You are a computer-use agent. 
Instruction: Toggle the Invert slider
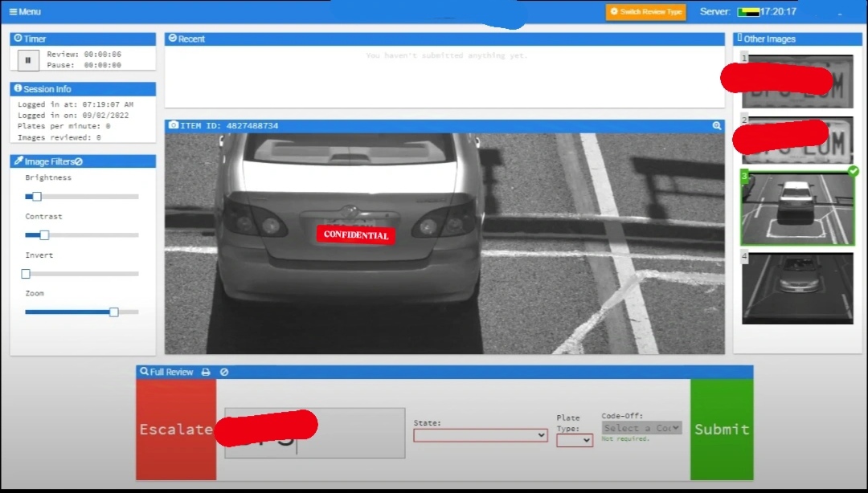click(81, 274)
